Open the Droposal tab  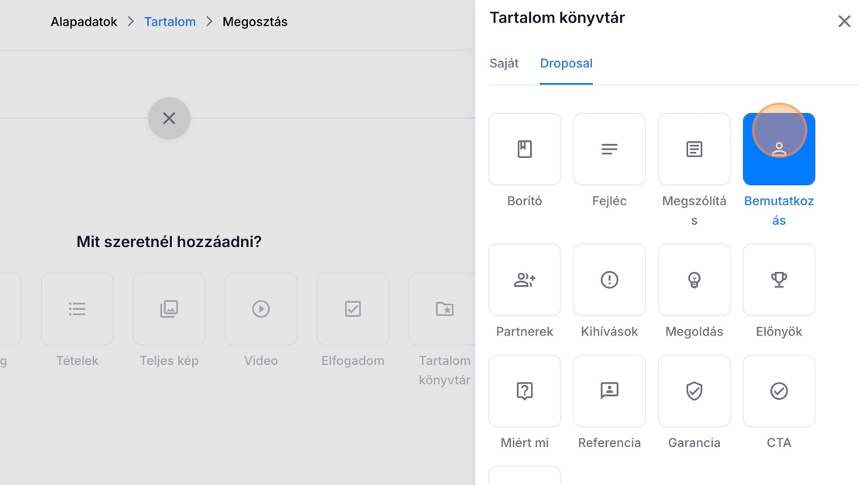click(566, 64)
